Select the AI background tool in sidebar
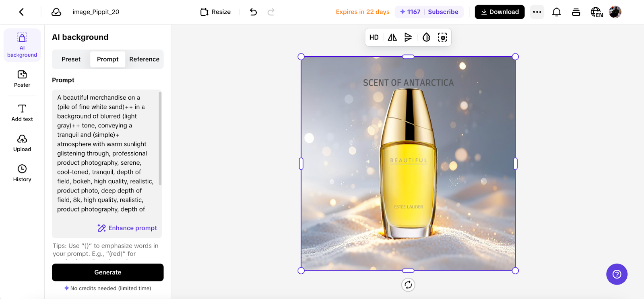 (22, 45)
